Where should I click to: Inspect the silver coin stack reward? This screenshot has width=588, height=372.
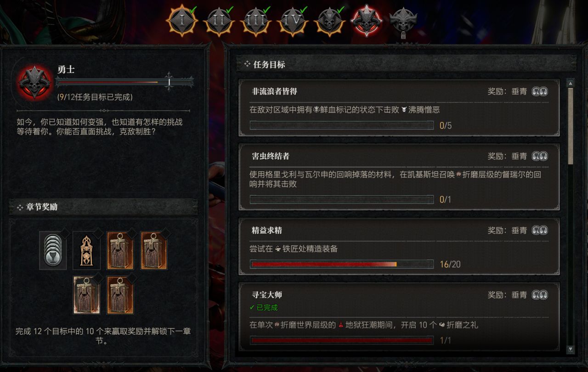(52, 250)
